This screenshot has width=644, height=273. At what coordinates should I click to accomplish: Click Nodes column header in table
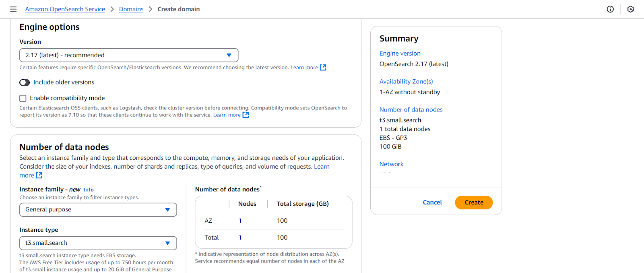click(x=247, y=204)
